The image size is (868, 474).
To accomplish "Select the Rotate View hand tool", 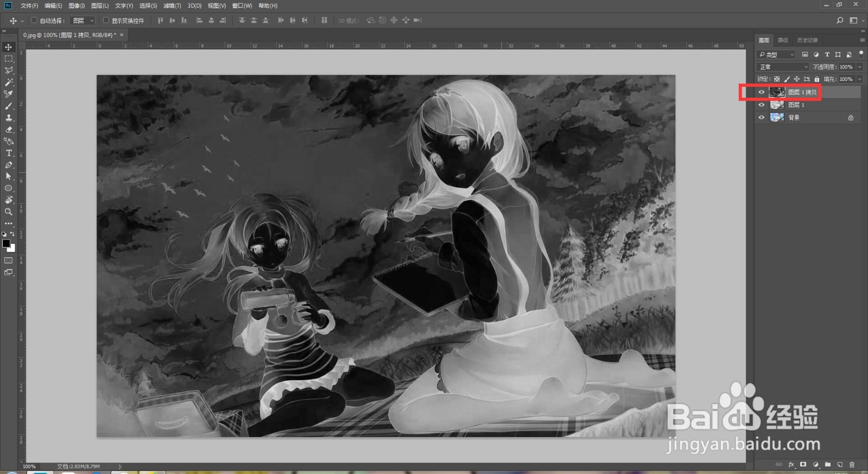I will pyautogui.click(x=9, y=200).
